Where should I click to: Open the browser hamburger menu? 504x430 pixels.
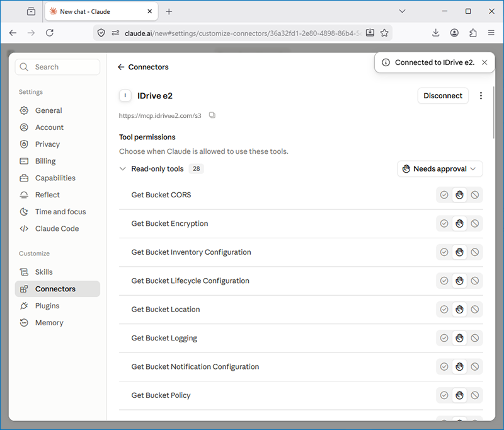[x=491, y=33]
